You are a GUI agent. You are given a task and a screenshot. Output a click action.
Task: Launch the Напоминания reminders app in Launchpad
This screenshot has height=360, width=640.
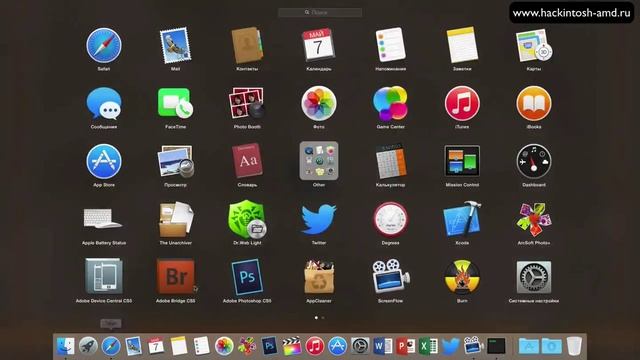pyautogui.click(x=391, y=45)
